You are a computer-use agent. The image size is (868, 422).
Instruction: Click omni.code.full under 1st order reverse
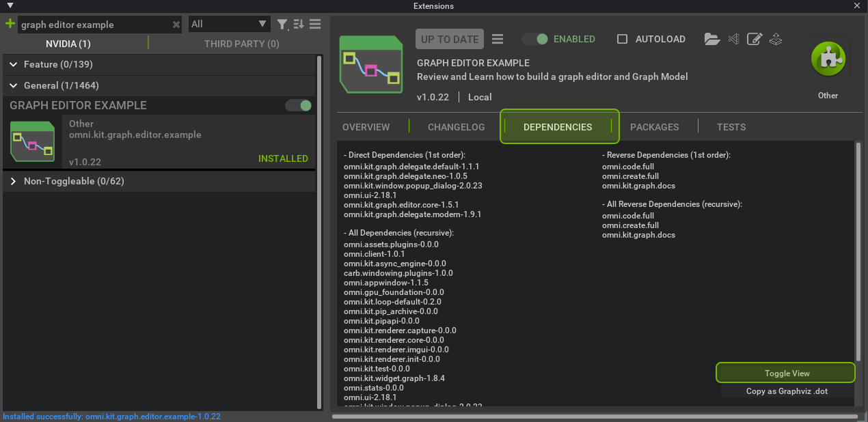point(628,167)
